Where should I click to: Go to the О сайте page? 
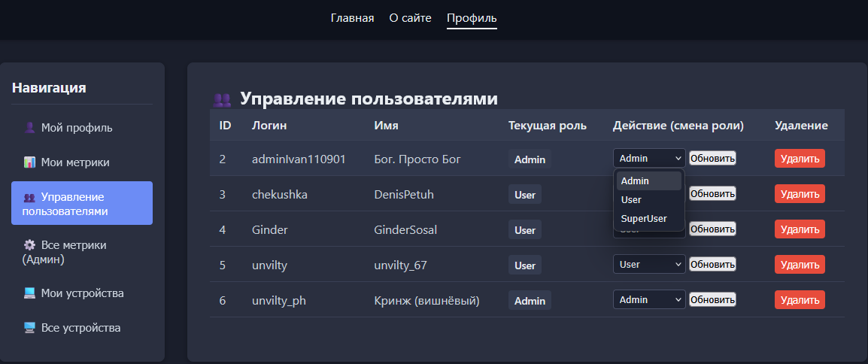(410, 18)
